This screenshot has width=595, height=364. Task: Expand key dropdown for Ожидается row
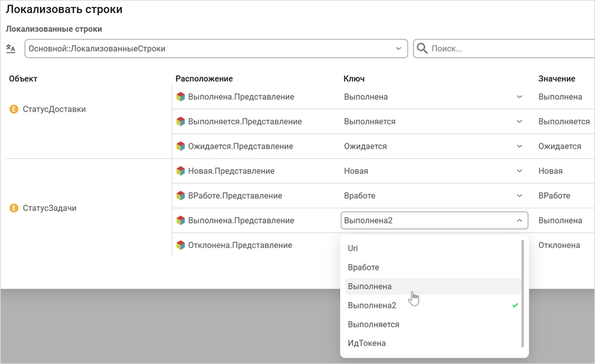pos(519,146)
